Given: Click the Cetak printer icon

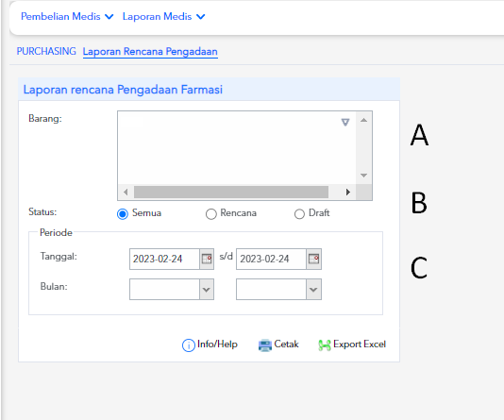Looking at the screenshot, I should coord(265,345).
